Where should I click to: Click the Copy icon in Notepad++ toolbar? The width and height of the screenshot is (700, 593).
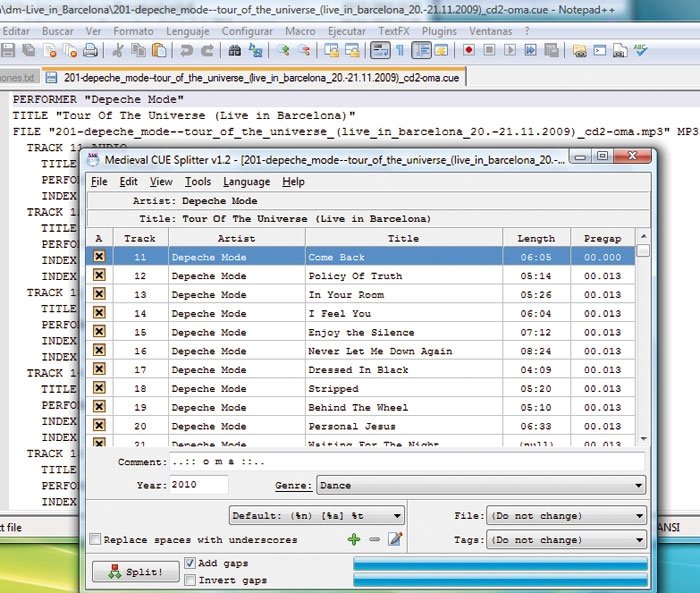click(138, 50)
